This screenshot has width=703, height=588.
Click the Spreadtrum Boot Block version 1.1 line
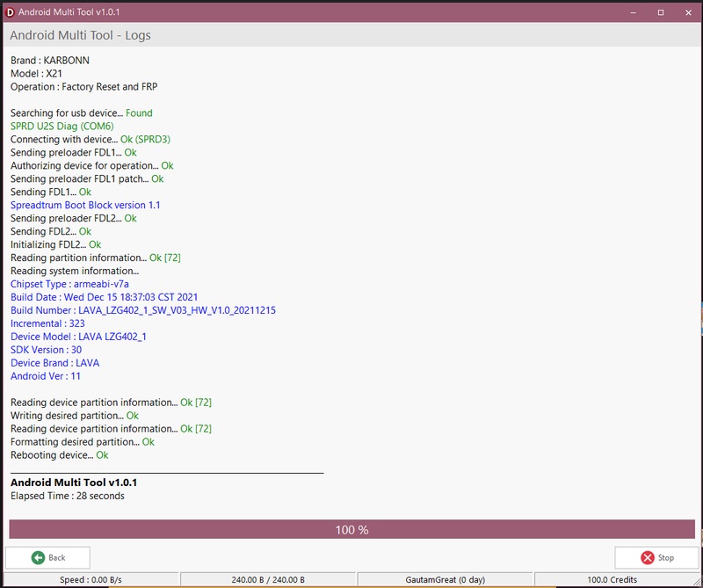85,206
